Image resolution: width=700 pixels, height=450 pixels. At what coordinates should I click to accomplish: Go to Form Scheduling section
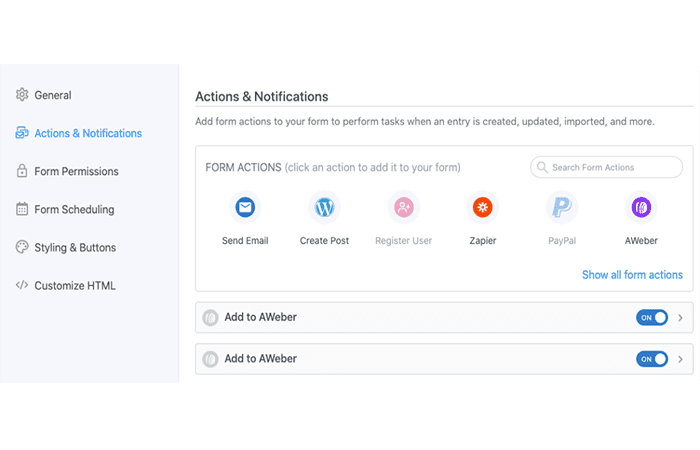74,209
